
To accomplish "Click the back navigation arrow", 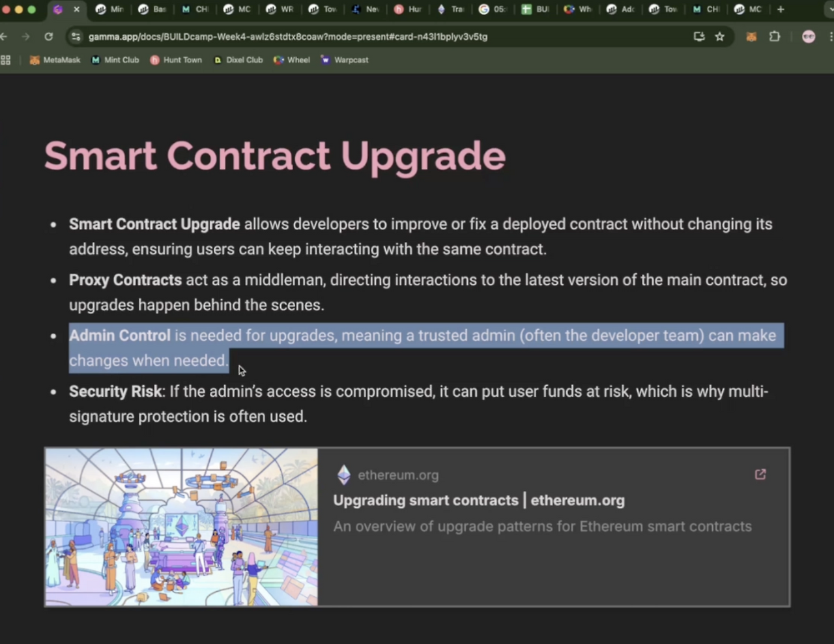I will coord(5,37).
